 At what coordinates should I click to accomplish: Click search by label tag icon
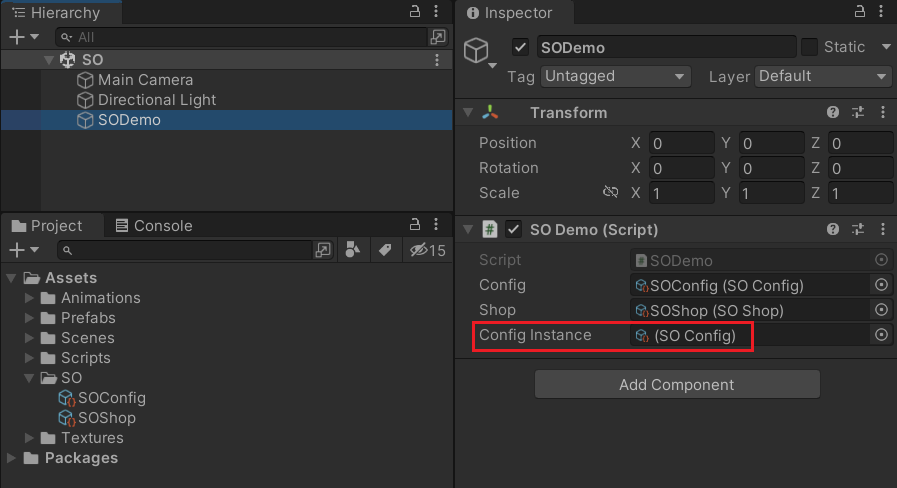pos(385,249)
